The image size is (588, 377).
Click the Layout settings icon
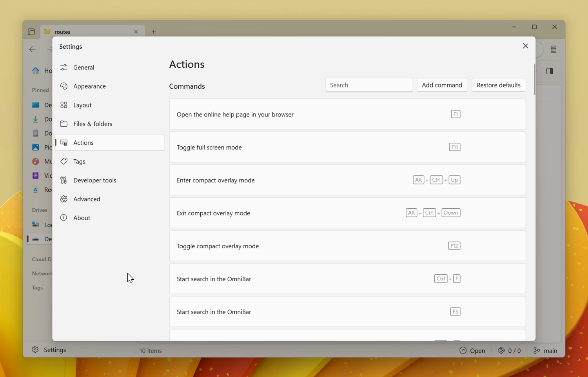pos(64,105)
